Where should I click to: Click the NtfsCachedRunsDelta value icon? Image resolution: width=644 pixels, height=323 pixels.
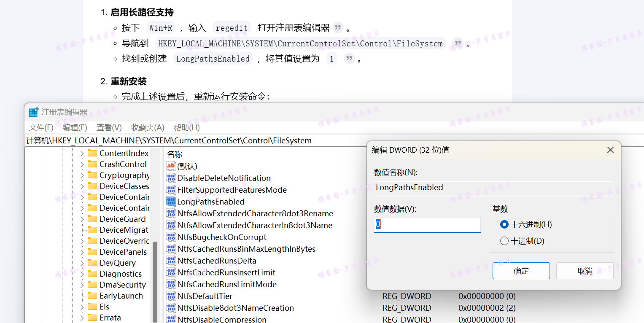tap(171, 261)
